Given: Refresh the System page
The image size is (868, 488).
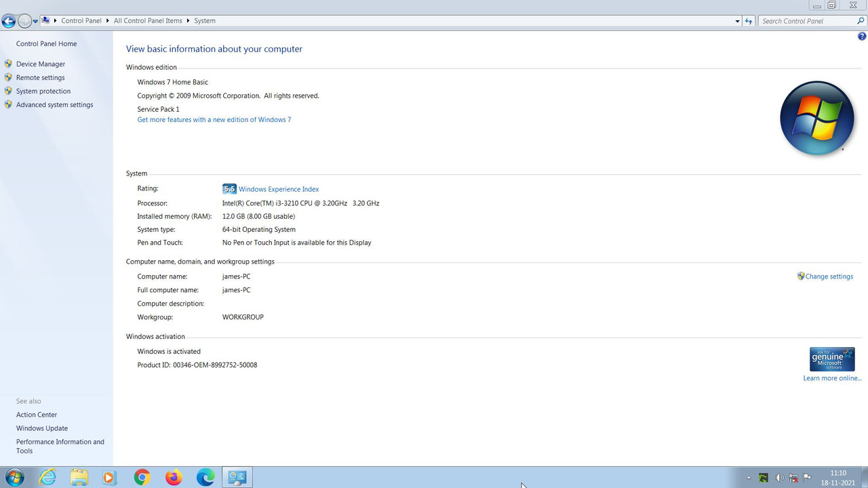Looking at the screenshot, I should pos(749,21).
